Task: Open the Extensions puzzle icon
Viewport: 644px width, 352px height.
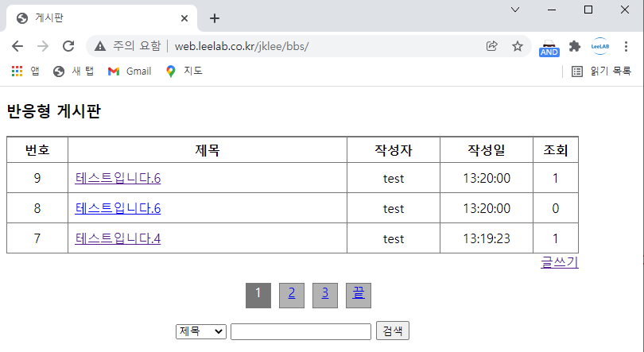Action: coord(575,46)
